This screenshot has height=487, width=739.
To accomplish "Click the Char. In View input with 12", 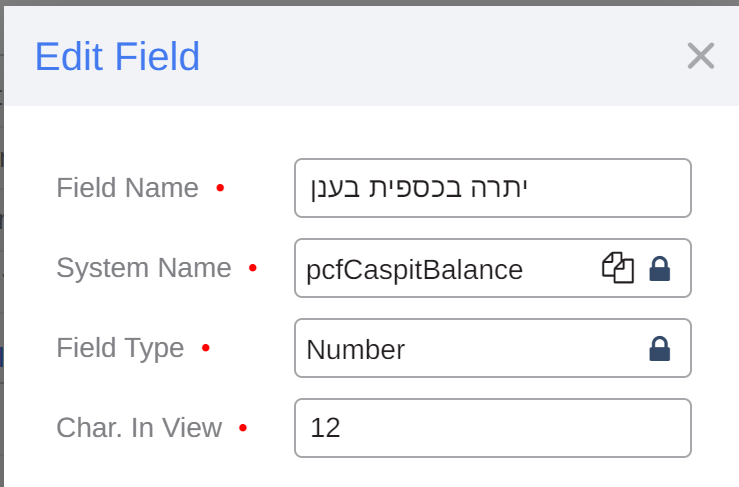I will (x=492, y=428).
